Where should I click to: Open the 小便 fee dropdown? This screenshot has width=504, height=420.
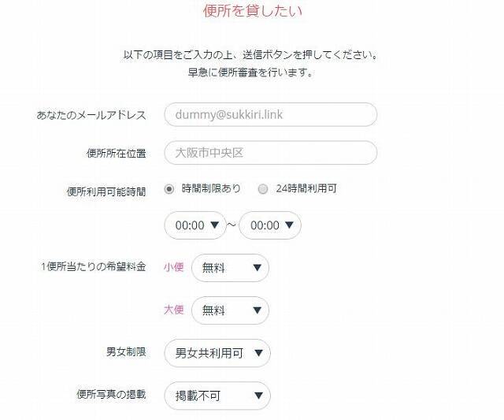coord(230,268)
